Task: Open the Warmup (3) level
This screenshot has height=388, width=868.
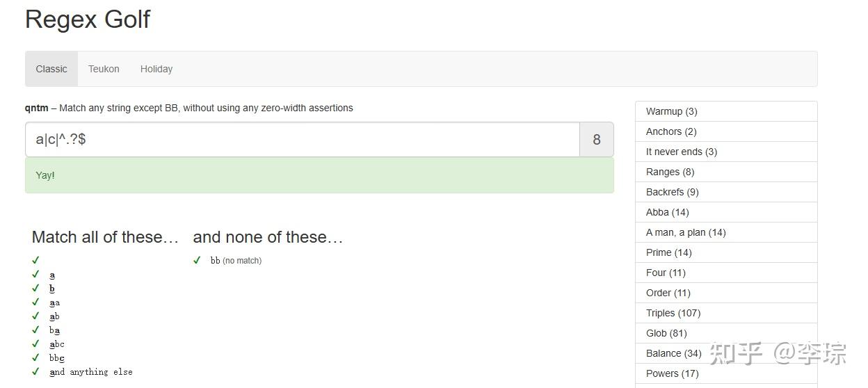Action: [671, 111]
